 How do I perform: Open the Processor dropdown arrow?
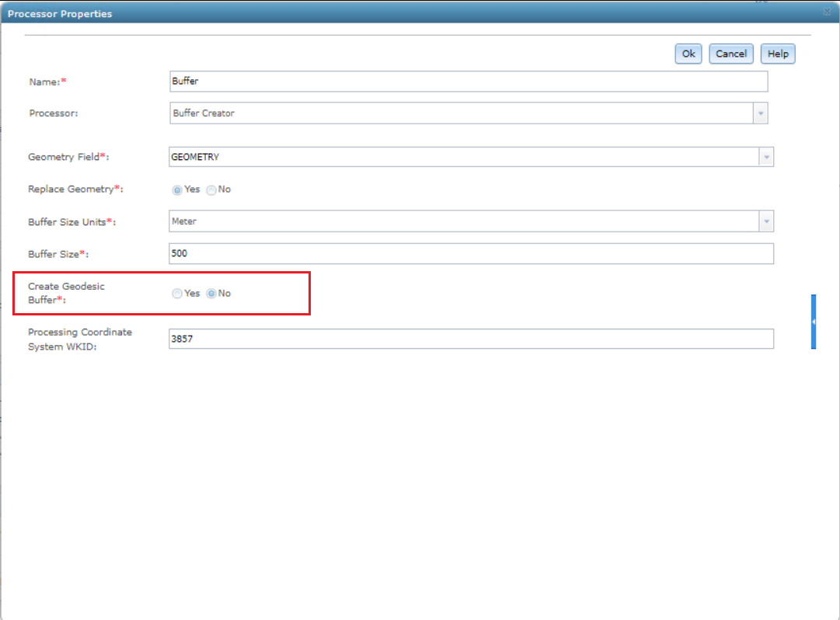tap(760, 113)
